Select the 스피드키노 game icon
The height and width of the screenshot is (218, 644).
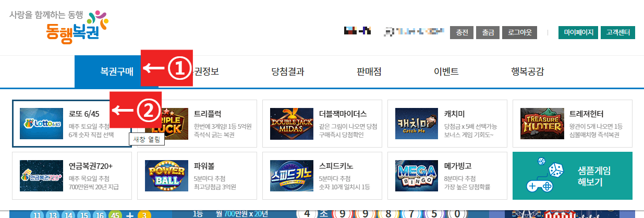pos(292,176)
